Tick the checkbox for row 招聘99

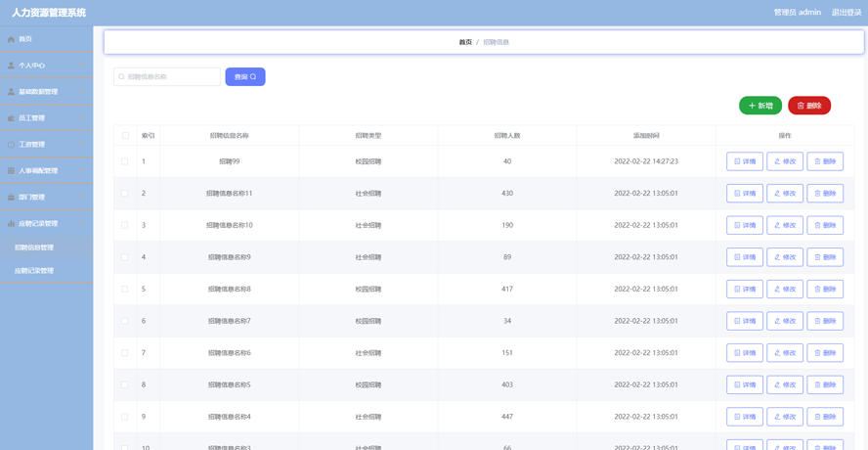click(x=125, y=161)
